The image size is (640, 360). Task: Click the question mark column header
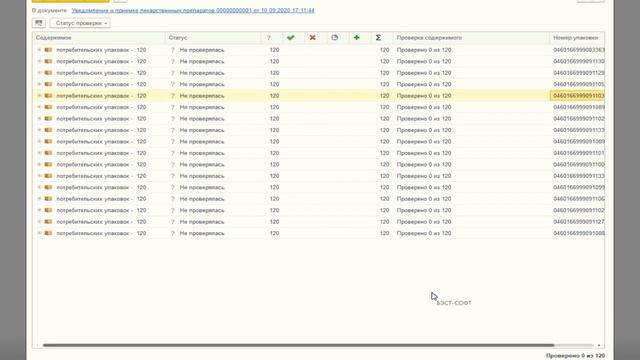pyautogui.click(x=269, y=38)
